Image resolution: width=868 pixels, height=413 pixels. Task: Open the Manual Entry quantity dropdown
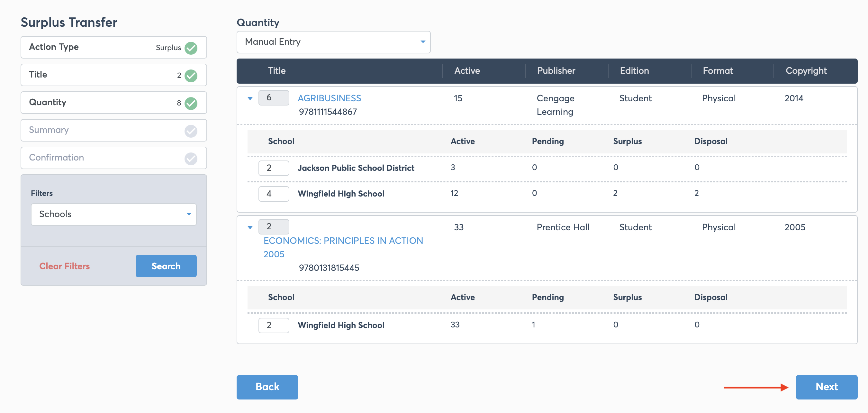tap(333, 42)
